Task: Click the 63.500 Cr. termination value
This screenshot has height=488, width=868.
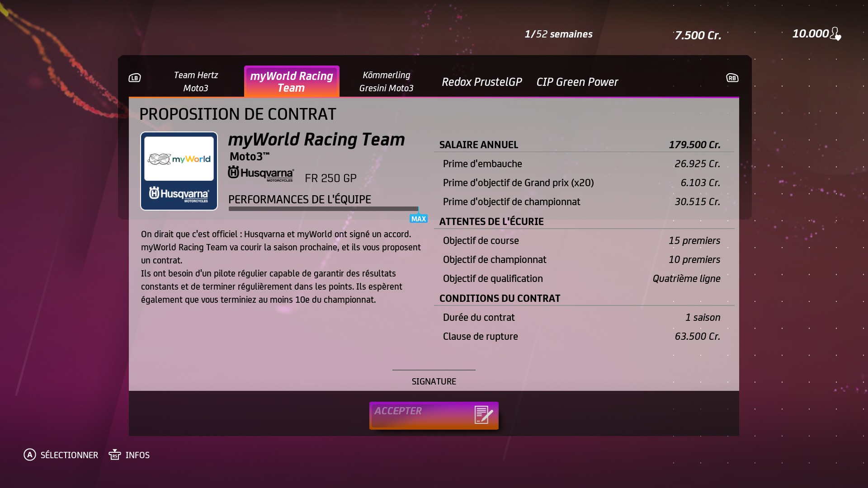Action: click(698, 336)
